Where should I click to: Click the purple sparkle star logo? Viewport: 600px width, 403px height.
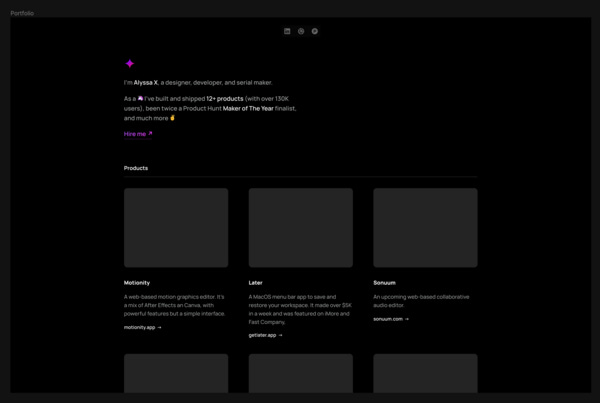130,64
